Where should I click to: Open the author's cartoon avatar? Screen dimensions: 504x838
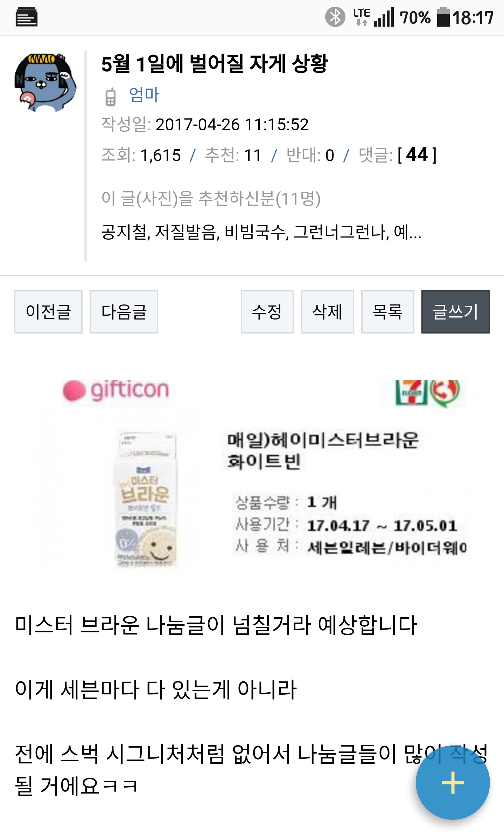click(45, 83)
